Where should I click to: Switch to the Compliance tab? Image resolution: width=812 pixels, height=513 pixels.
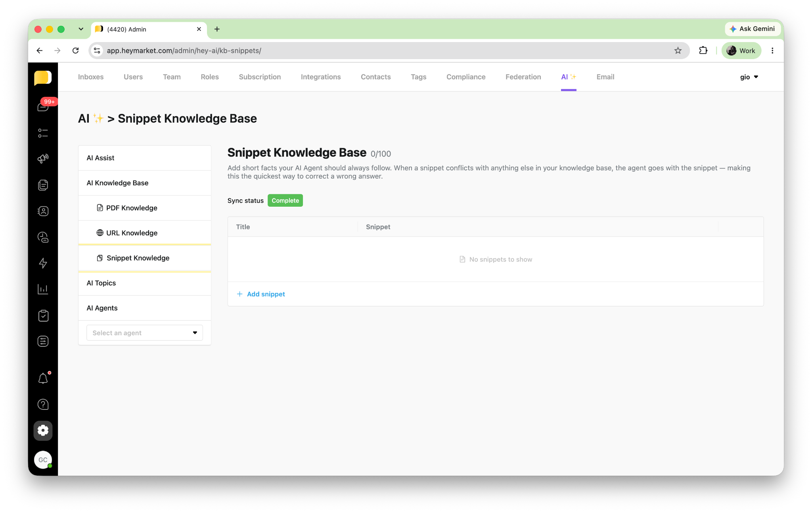[x=466, y=77]
